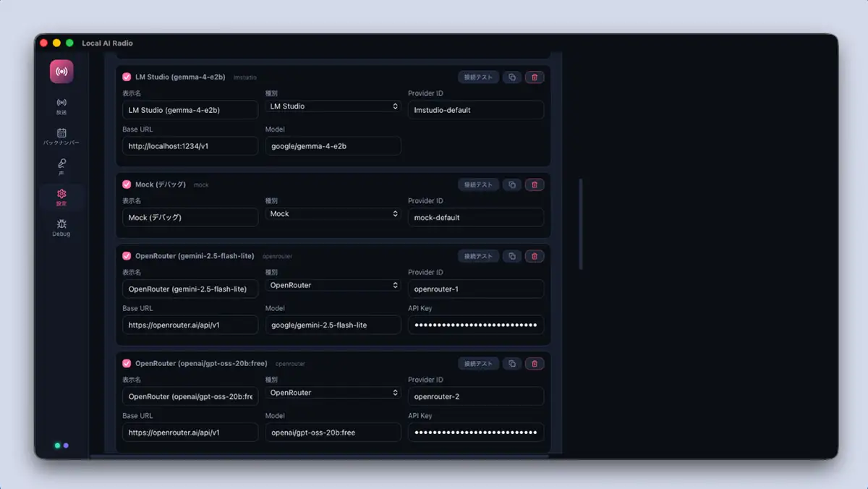
Task: Click the purple status dot in sidebar
Action: click(66, 446)
